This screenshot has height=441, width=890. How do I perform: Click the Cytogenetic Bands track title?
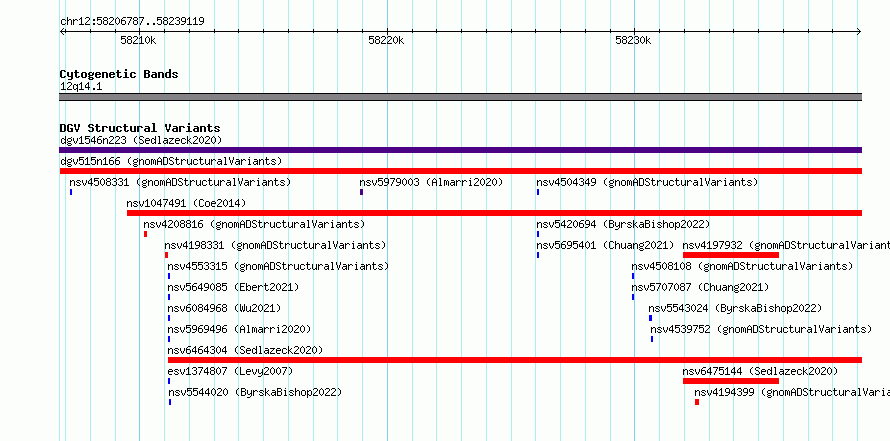119,74
